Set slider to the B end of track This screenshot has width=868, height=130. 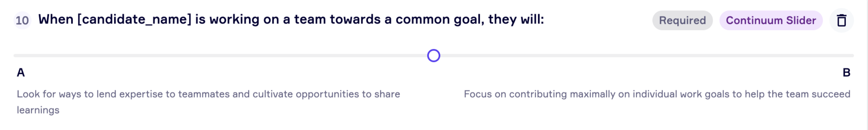(852, 56)
